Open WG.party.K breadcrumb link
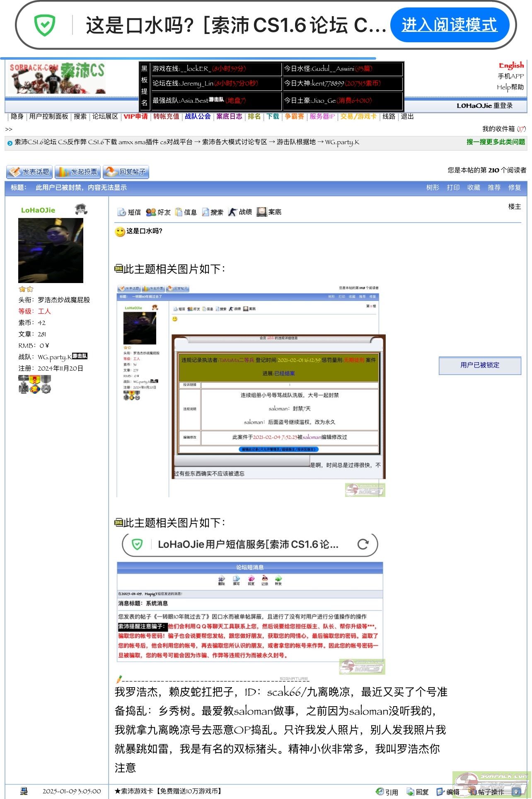This screenshot has width=532, height=799. click(x=342, y=142)
